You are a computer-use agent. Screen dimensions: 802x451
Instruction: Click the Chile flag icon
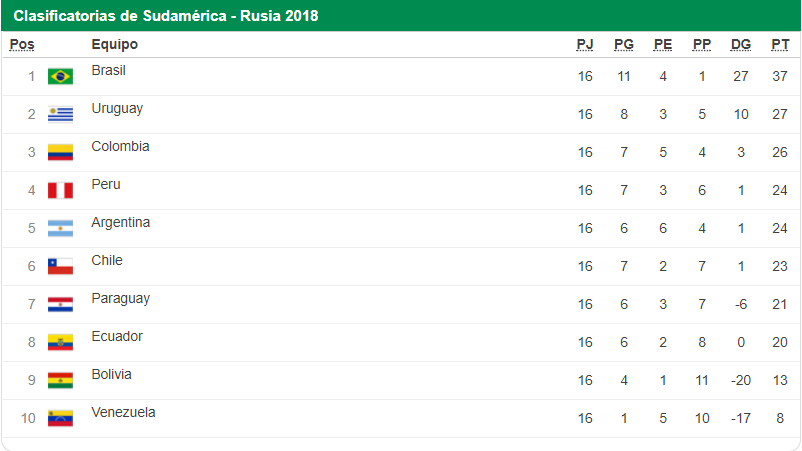click(60, 266)
